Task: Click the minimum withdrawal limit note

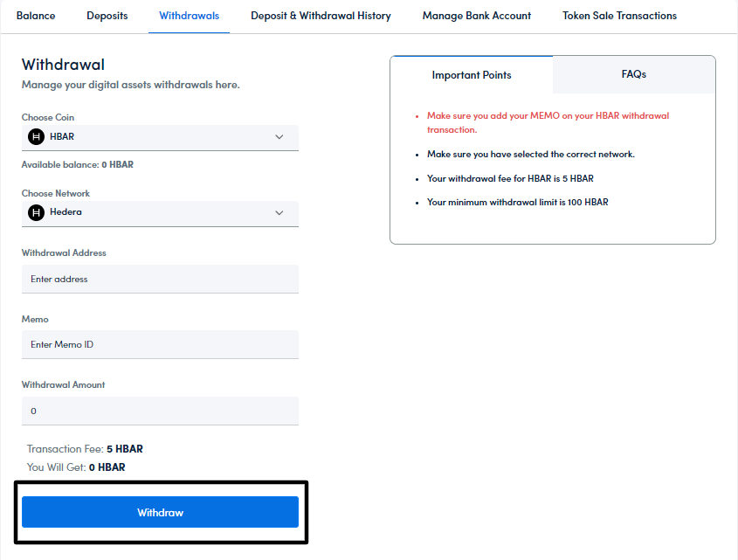Action: click(517, 202)
